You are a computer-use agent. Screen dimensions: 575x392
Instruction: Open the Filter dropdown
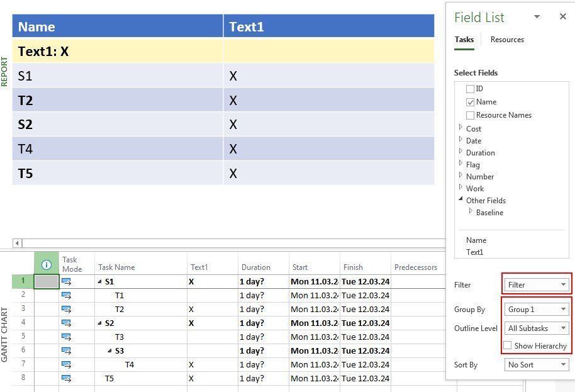(537, 285)
